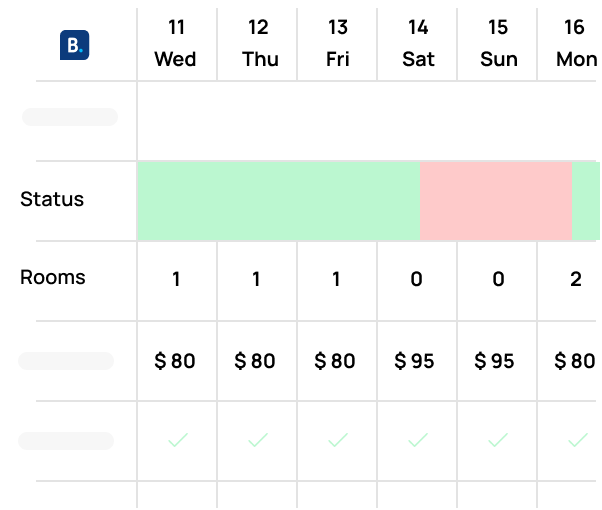This screenshot has width=602, height=510.
Task: Edit the $ 80 rate for Thu 12
Action: point(255,361)
